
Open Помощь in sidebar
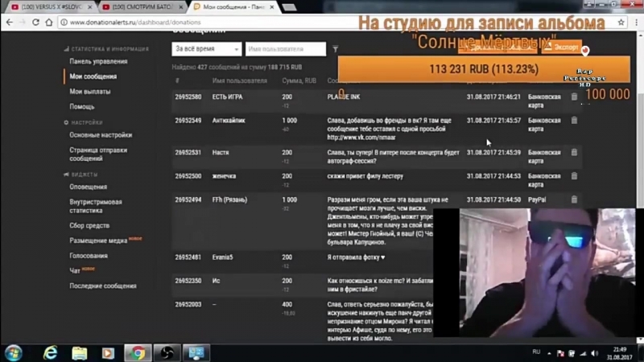coord(82,107)
